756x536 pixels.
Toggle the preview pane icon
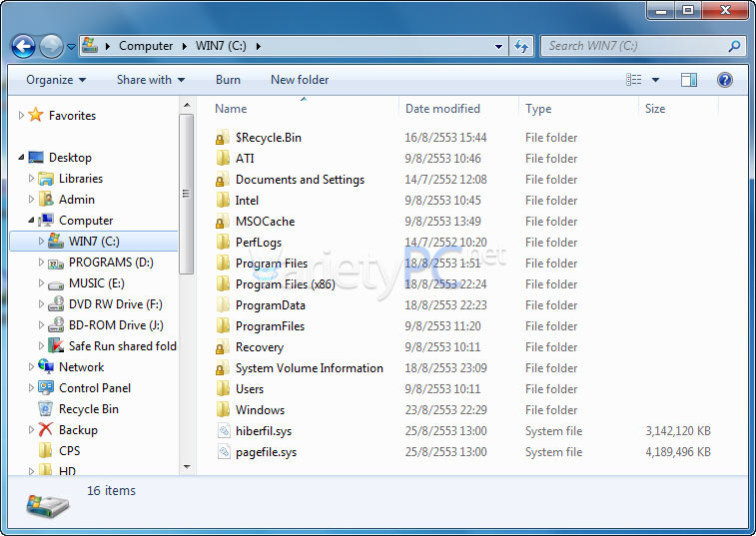coord(689,80)
